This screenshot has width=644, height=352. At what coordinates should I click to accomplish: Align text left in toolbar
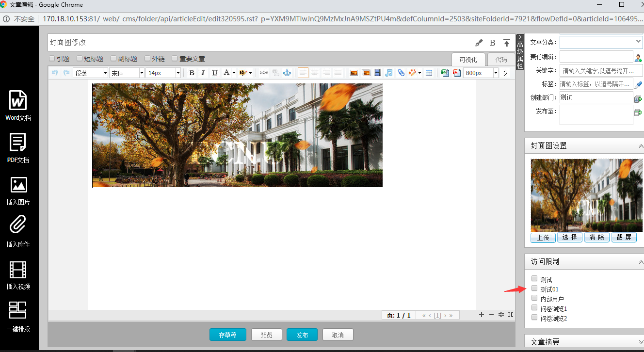click(x=303, y=73)
